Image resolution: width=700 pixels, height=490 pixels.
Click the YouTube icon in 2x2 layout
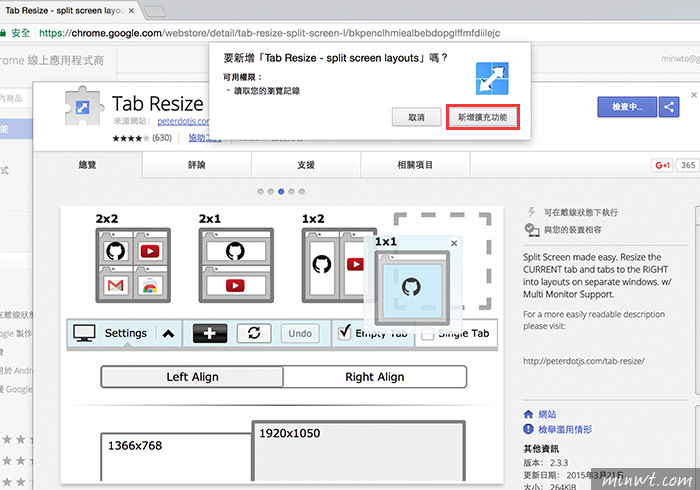pyautogui.click(x=150, y=251)
